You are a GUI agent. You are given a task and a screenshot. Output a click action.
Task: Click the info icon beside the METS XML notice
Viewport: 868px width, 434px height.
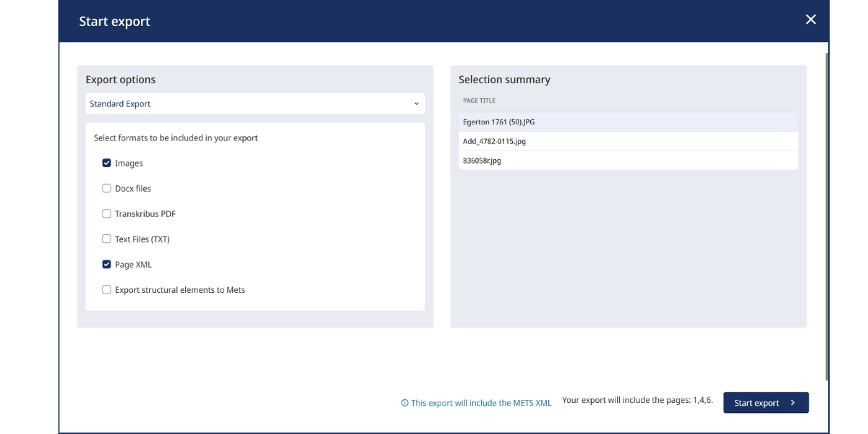(x=404, y=403)
